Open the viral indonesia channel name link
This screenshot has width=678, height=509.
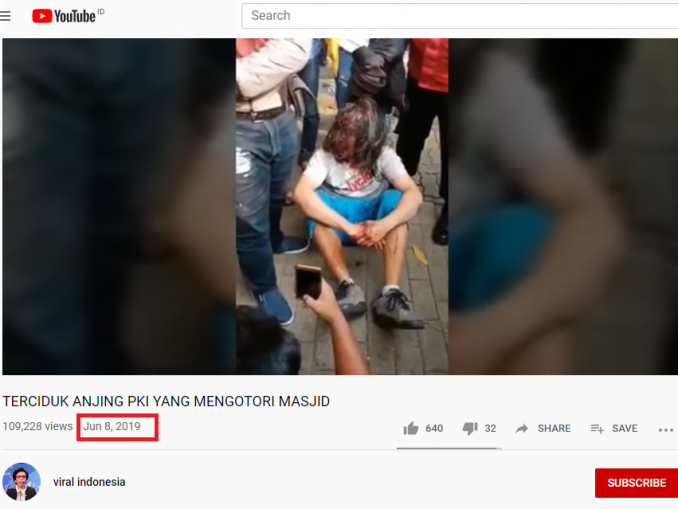(x=89, y=482)
